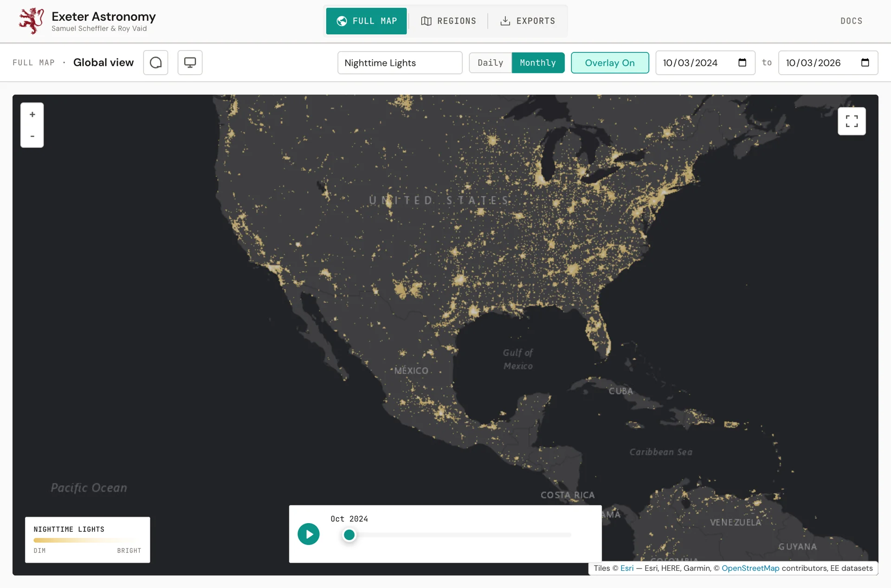Click the Exeter Astronomy title text
The height and width of the screenshot is (588, 891).
click(103, 16)
